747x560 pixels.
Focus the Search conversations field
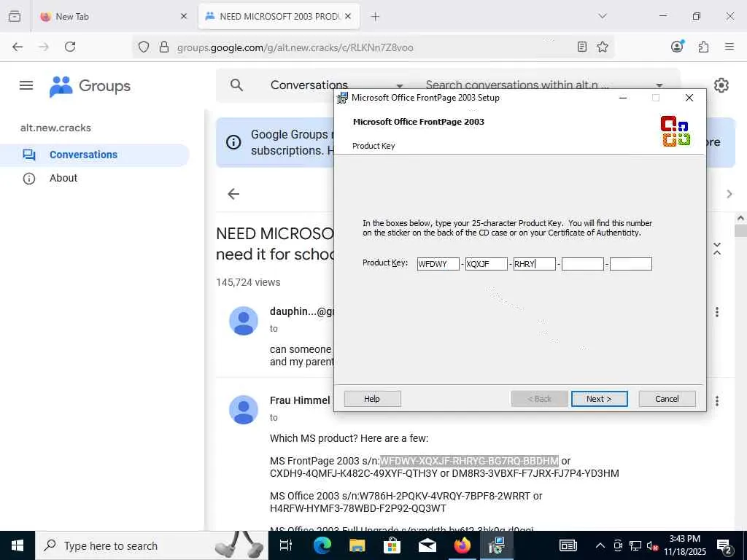[517, 85]
